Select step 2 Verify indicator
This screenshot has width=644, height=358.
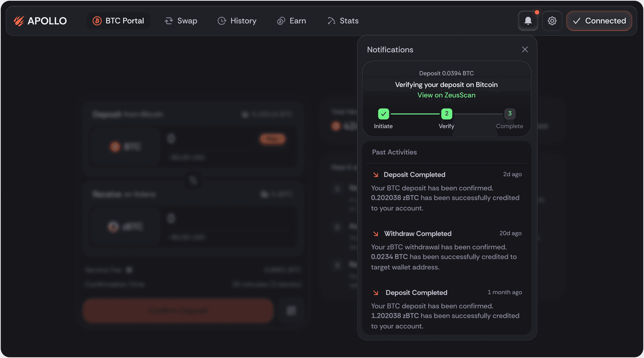[x=447, y=114]
